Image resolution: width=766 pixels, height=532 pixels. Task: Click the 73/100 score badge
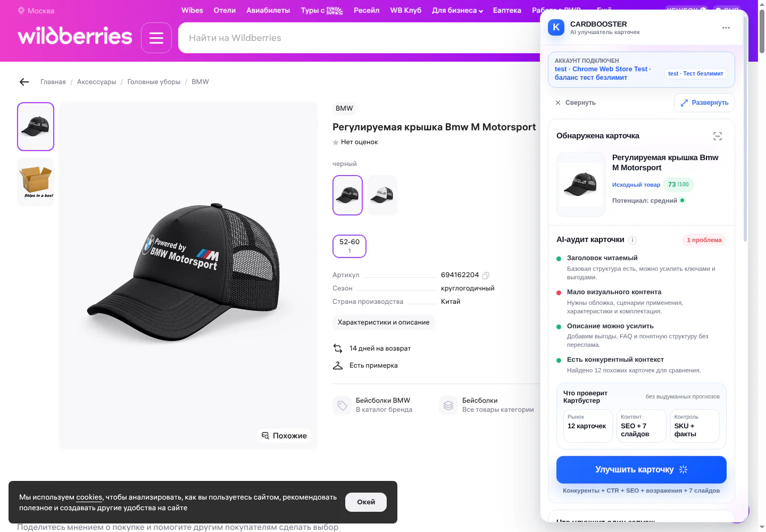678,185
